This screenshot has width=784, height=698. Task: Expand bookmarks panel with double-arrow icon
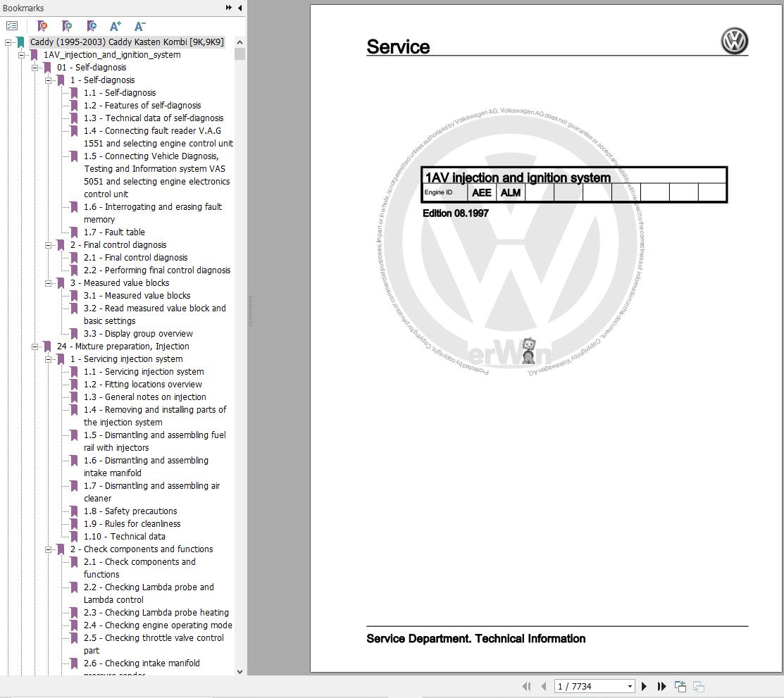228,8
